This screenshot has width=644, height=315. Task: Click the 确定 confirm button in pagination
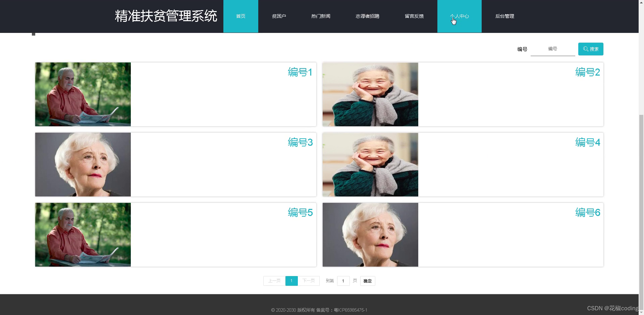367,281
